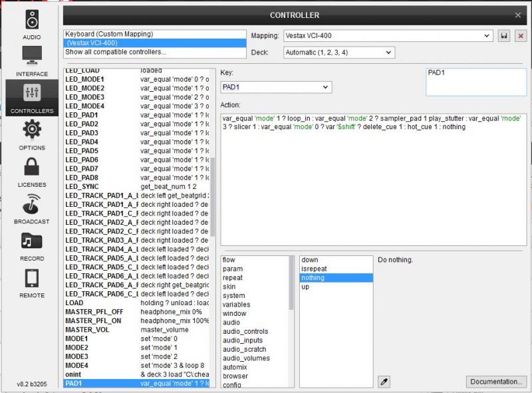Open the Broadcast settings section

click(x=31, y=207)
